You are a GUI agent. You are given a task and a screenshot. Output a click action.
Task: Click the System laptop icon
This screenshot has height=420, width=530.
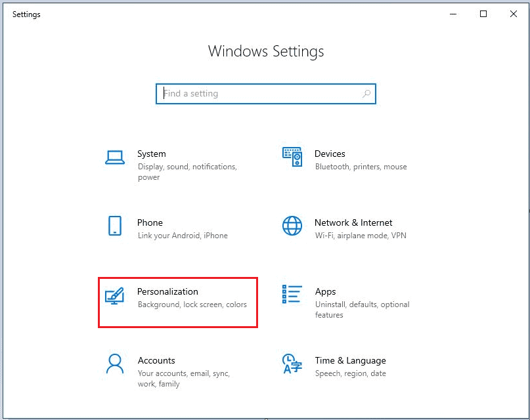point(115,157)
